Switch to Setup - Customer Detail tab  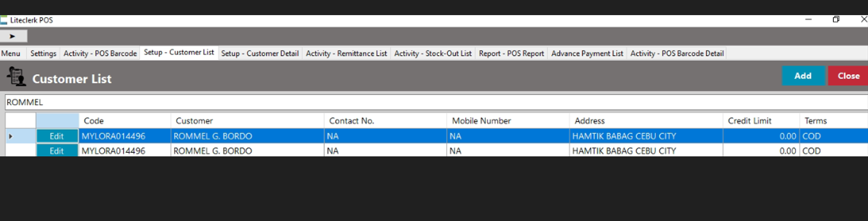[x=260, y=53]
